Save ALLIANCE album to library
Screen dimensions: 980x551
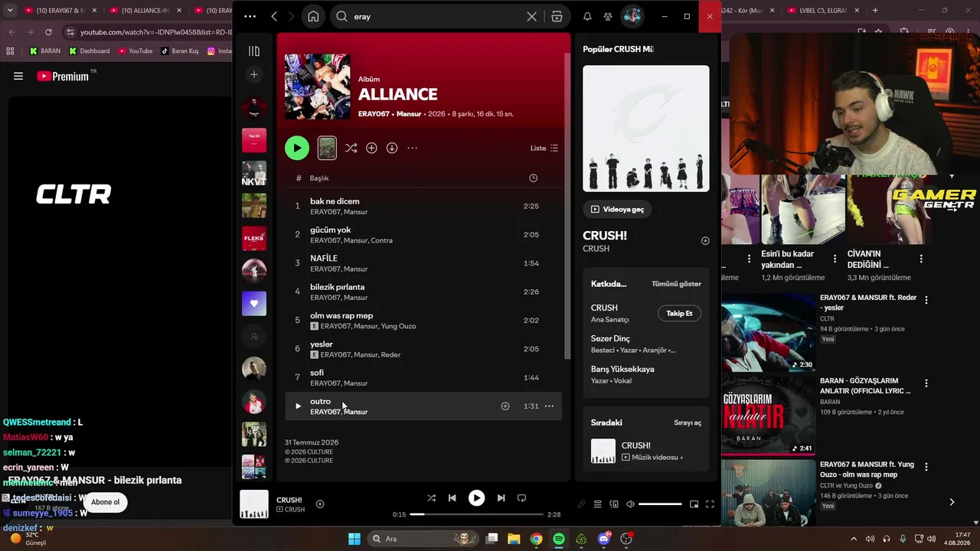[371, 148]
